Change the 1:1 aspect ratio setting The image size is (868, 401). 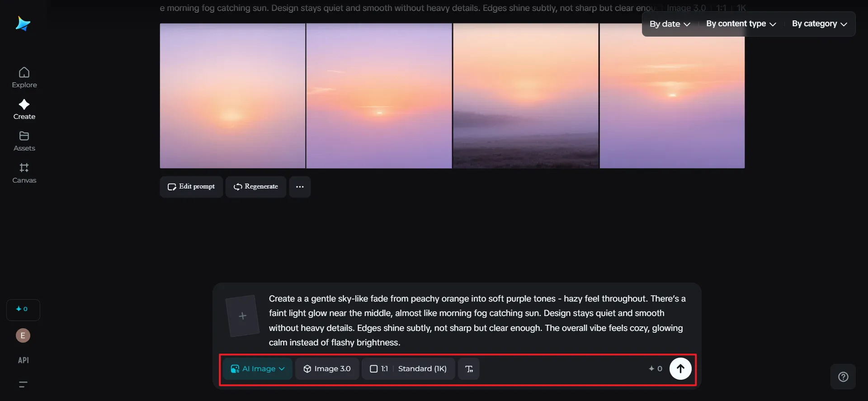pos(379,369)
